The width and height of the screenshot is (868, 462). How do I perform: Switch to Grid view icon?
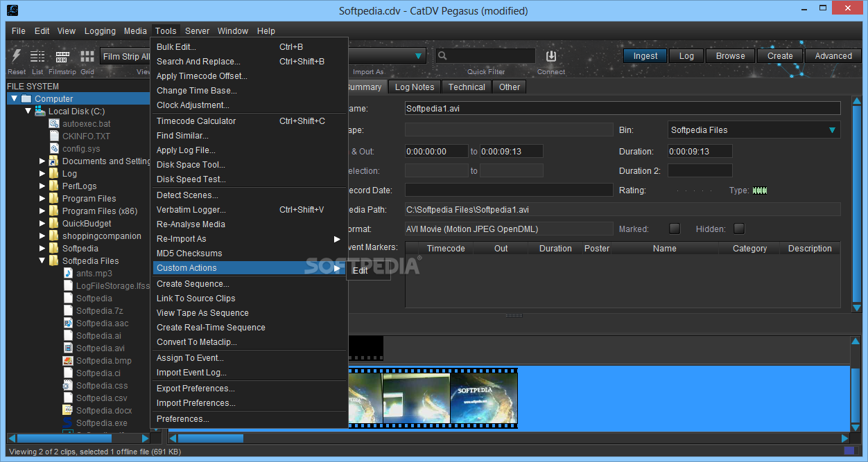(87, 56)
